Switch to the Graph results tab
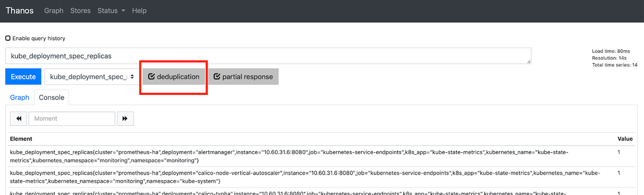Screen dimensions: 644x195 click(20, 97)
